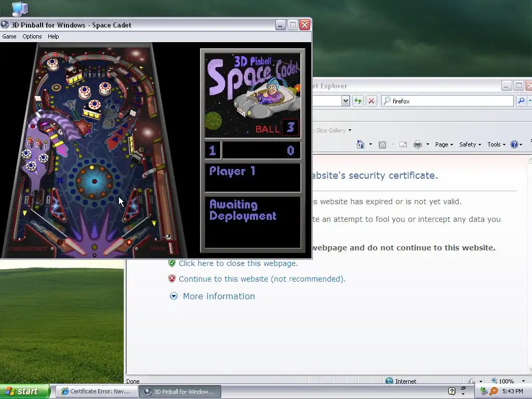Click the Windows Start button
Image resolution: width=532 pixels, height=399 pixels.
click(x=25, y=392)
